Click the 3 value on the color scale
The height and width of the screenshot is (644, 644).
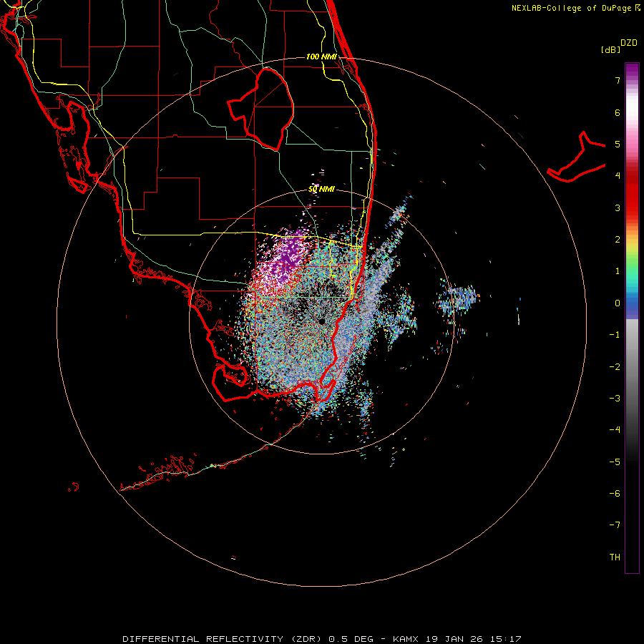tap(618, 208)
